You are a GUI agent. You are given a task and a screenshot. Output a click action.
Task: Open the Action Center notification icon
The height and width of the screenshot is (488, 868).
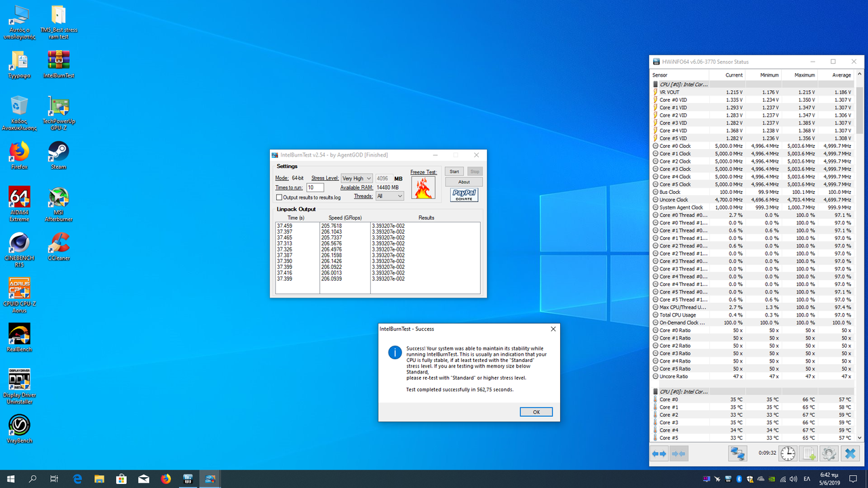point(853,479)
